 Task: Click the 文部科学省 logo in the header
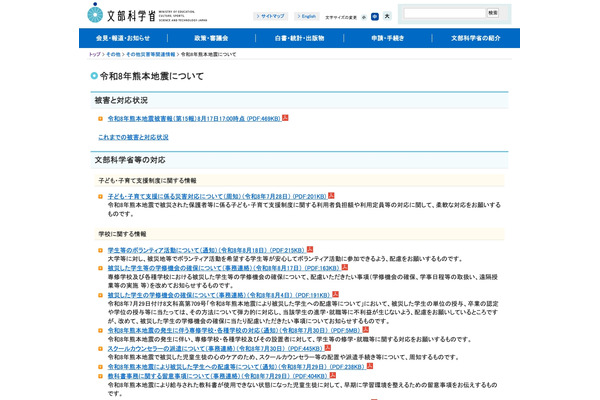point(147,13)
